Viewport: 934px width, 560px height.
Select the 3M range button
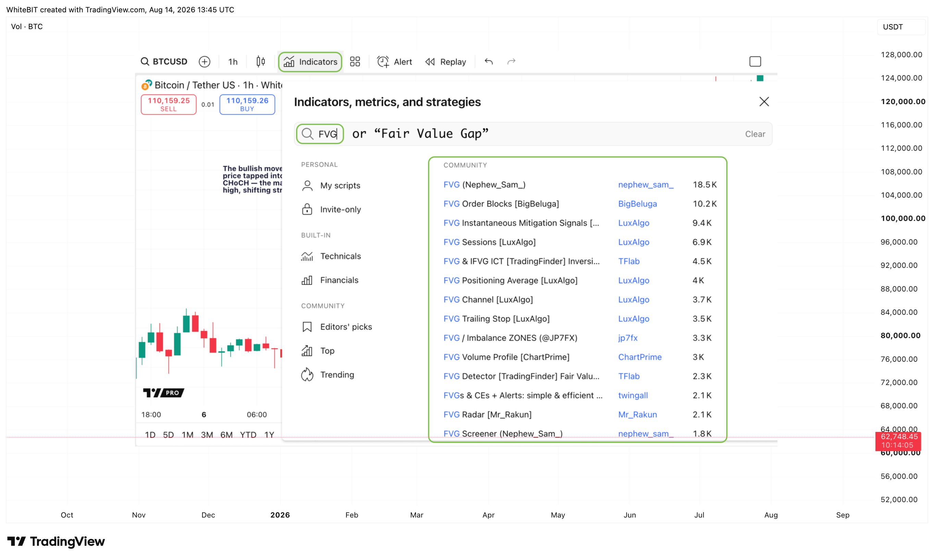pos(207,435)
